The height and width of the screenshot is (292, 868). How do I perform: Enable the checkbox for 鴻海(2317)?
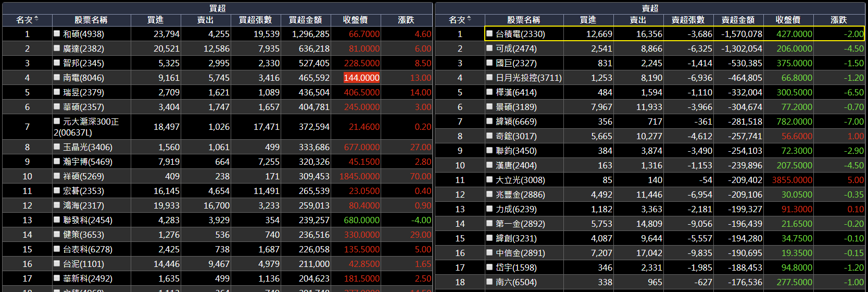tap(57, 205)
